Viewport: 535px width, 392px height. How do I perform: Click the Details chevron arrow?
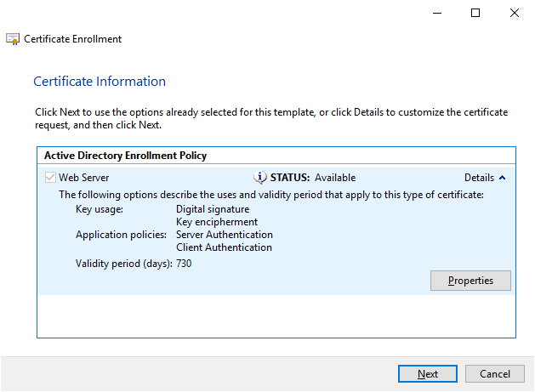tap(502, 178)
